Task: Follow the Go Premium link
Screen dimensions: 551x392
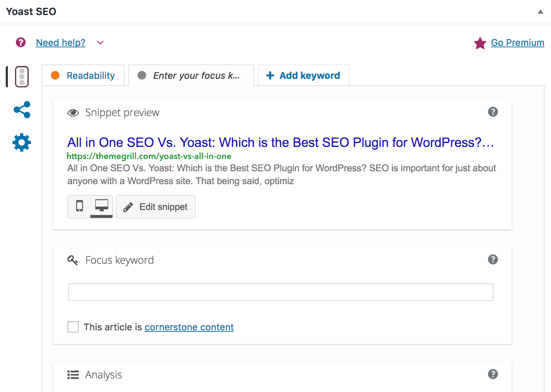Action: click(517, 43)
